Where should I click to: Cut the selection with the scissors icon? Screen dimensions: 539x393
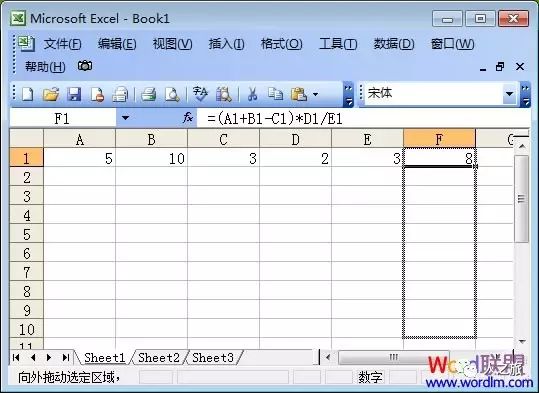point(253,94)
